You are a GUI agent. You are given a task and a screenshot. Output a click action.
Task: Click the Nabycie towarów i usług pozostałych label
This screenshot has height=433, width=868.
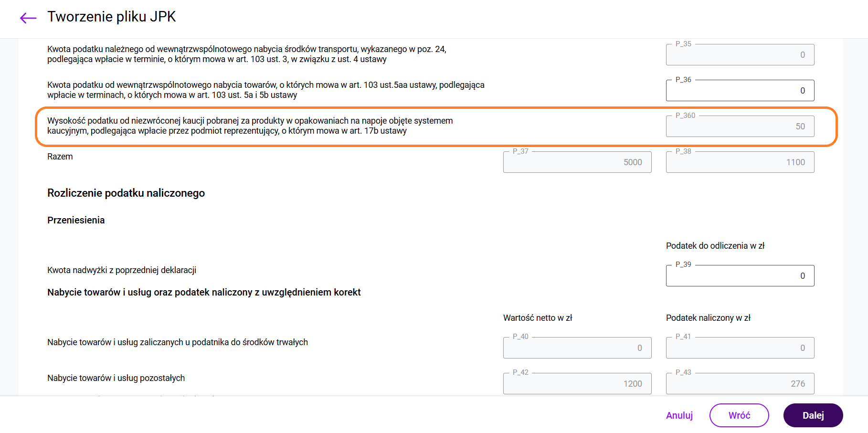pyautogui.click(x=116, y=378)
